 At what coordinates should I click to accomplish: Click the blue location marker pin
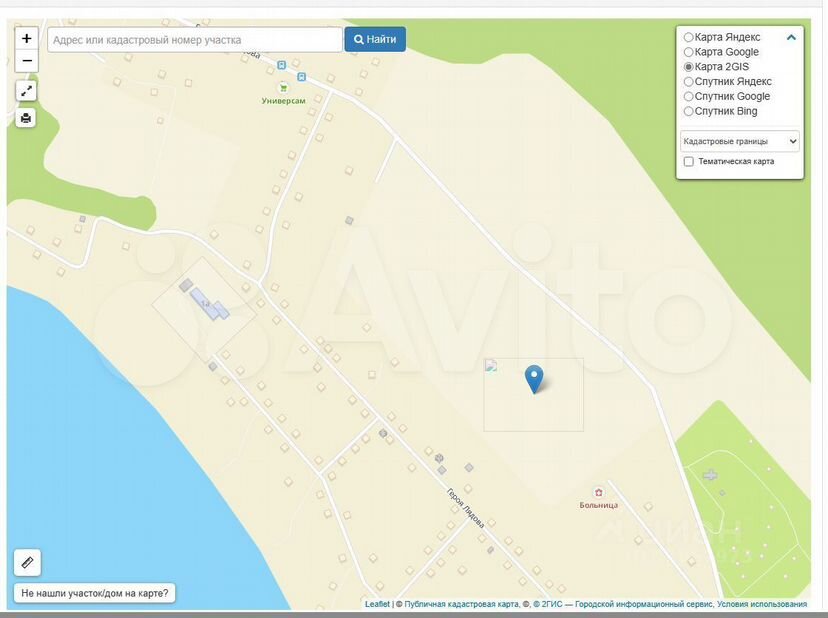[535, 378]
